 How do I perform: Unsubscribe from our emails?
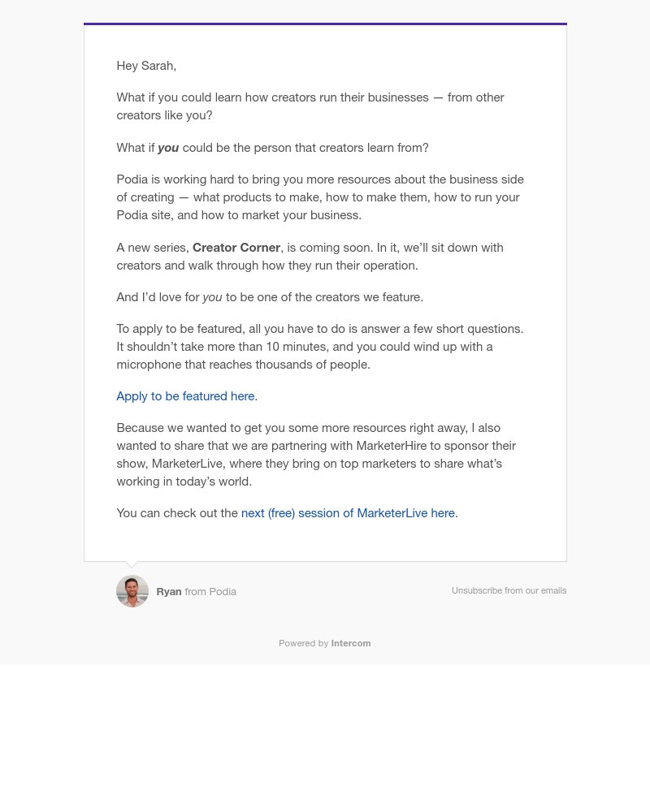pyautogui.click(x=509, y=591)
